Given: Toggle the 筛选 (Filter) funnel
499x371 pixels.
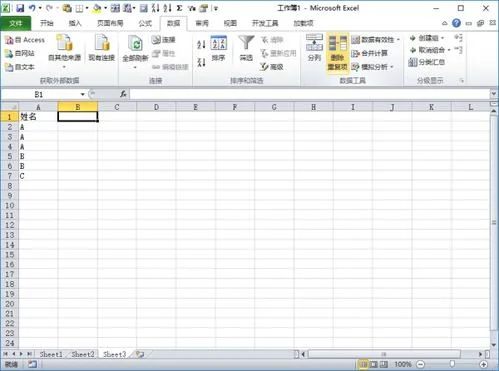Looking at the screenshot, I should click(246, 49).
